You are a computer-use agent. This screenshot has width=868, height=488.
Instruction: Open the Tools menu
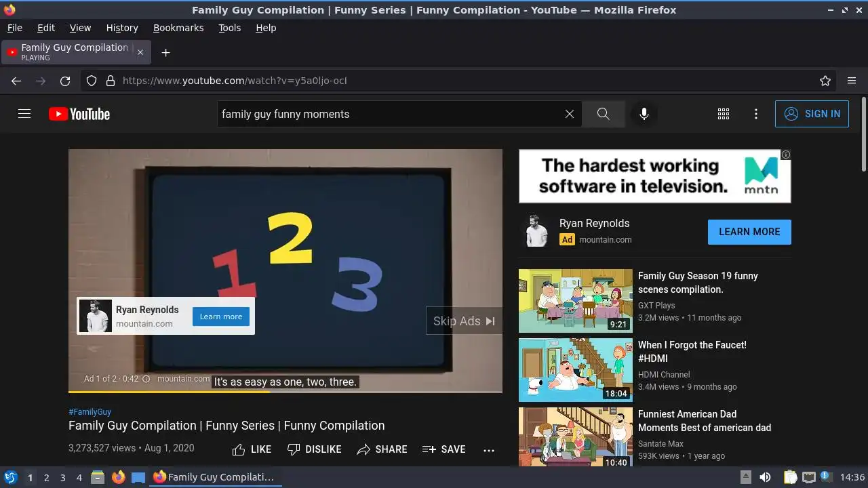point(230,28)
